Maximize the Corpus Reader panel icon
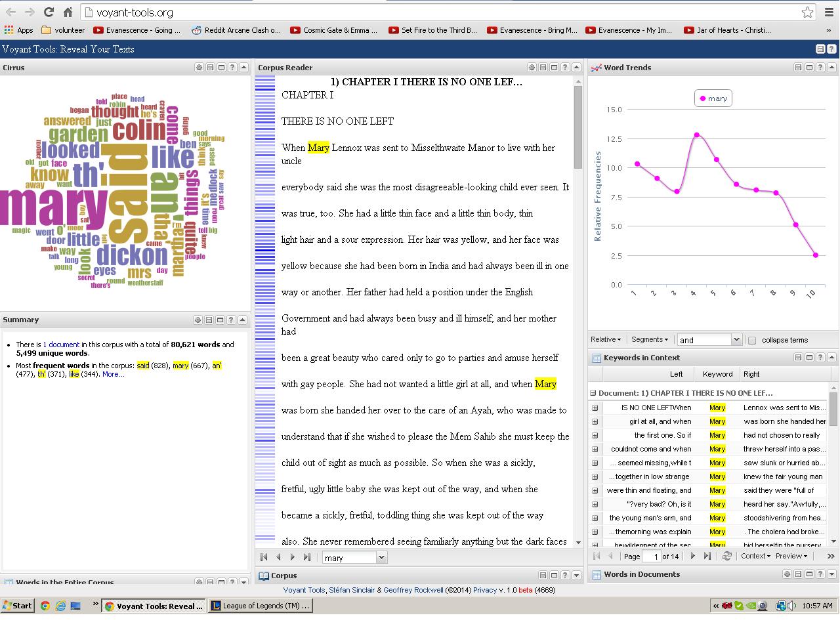This screenshot has height=630, width=840. [554, 68]
